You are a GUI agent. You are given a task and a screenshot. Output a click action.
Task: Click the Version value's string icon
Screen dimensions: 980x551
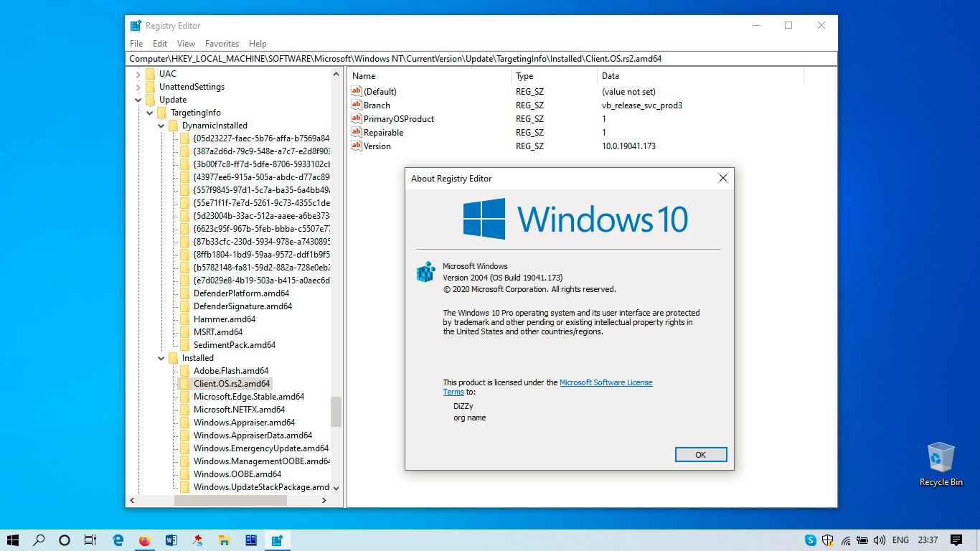click(356, 146)
